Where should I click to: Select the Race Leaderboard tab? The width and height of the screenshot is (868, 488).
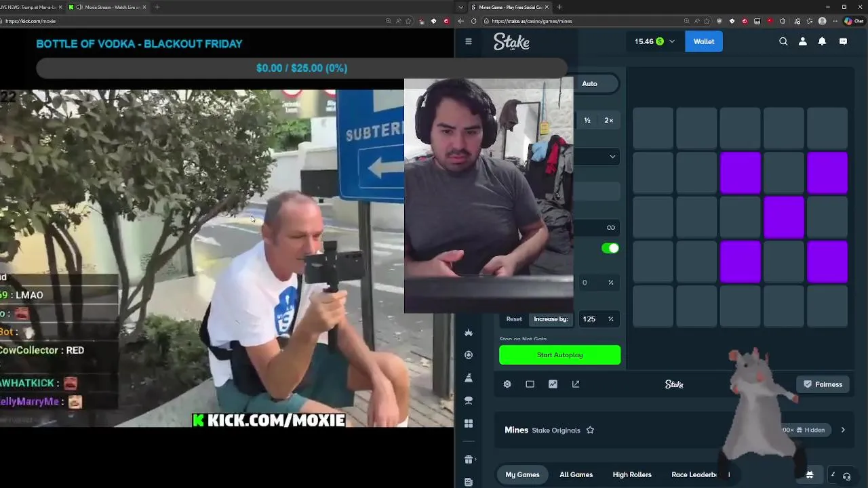700,474
